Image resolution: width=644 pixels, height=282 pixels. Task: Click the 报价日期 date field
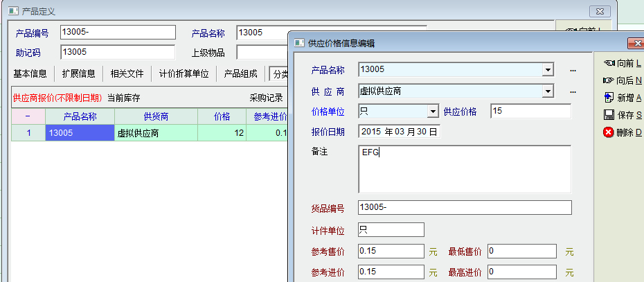(400, 132)
